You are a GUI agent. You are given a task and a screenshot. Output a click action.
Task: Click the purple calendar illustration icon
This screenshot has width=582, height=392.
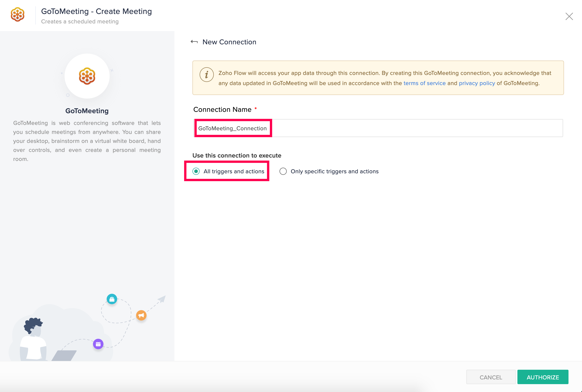(98, 344)
